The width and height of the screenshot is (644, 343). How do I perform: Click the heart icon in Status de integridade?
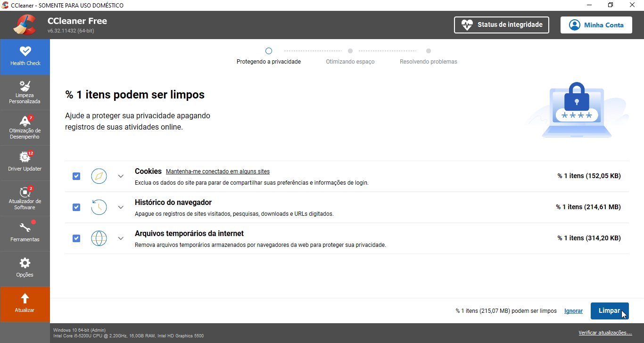(x=467, y=25)
